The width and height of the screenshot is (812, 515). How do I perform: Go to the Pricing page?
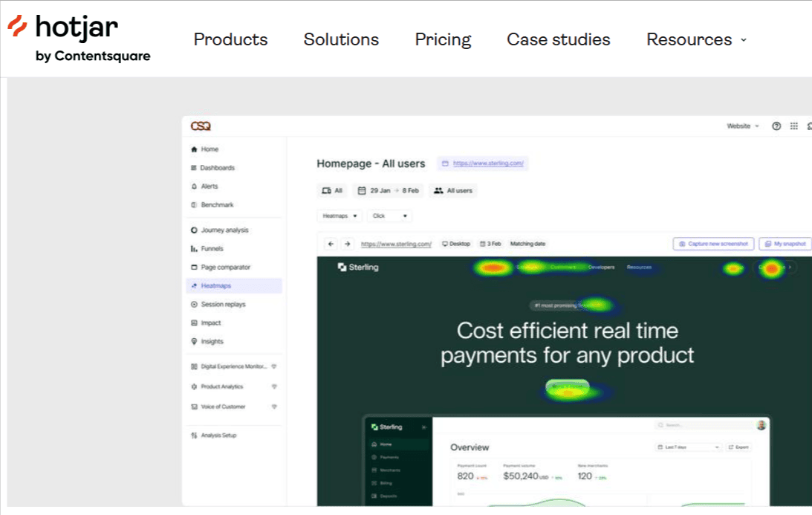pyautogui.click(x=444, y=39)
